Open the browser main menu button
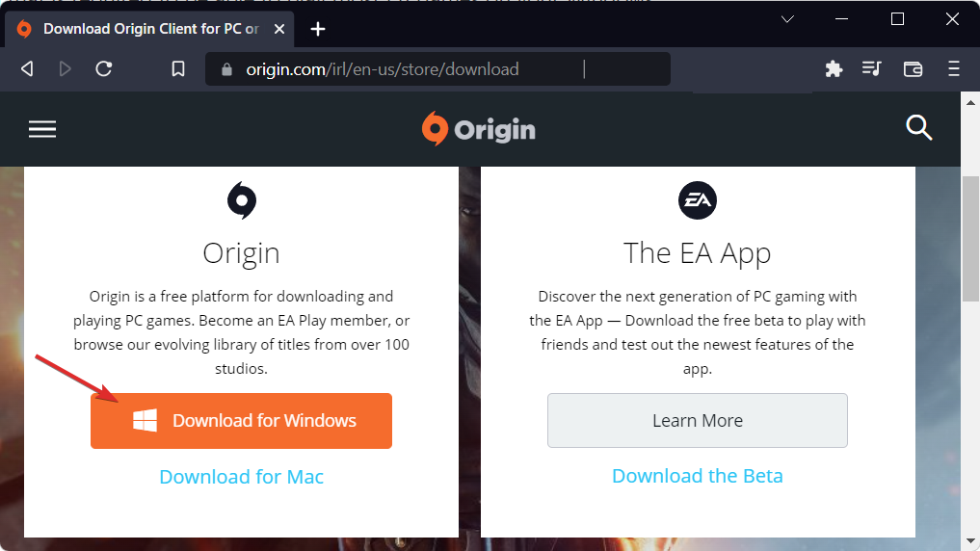Viewport: 980px width, 551px height. [954, 69]
